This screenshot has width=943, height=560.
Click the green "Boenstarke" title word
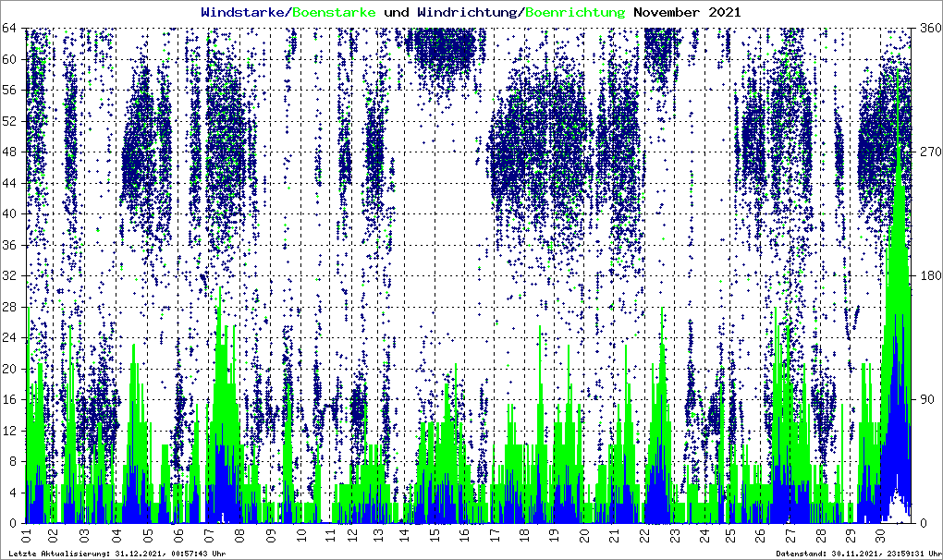[x=335, y=13]
